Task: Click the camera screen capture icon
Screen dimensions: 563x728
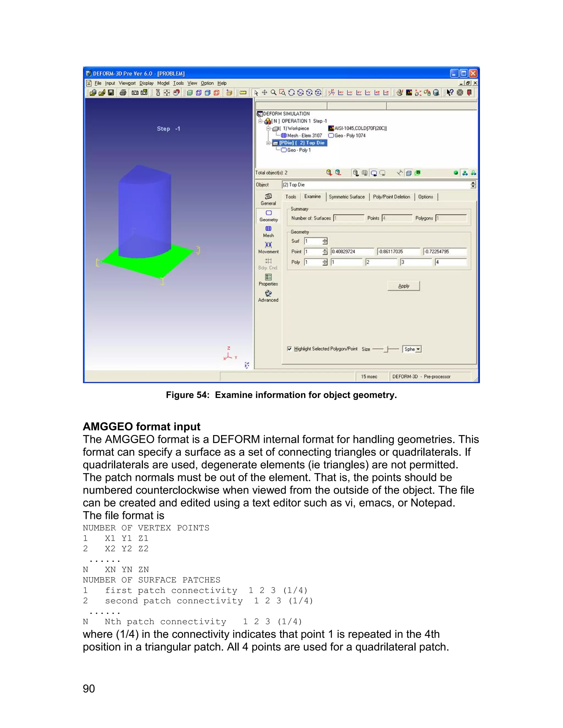Action: tap(135, 93)
